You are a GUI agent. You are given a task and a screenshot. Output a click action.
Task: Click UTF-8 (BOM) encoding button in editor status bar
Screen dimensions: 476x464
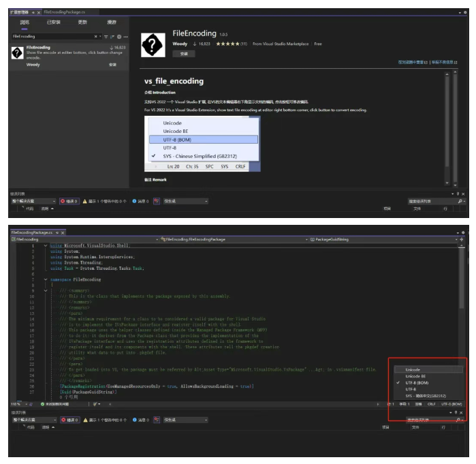(451, 404)
